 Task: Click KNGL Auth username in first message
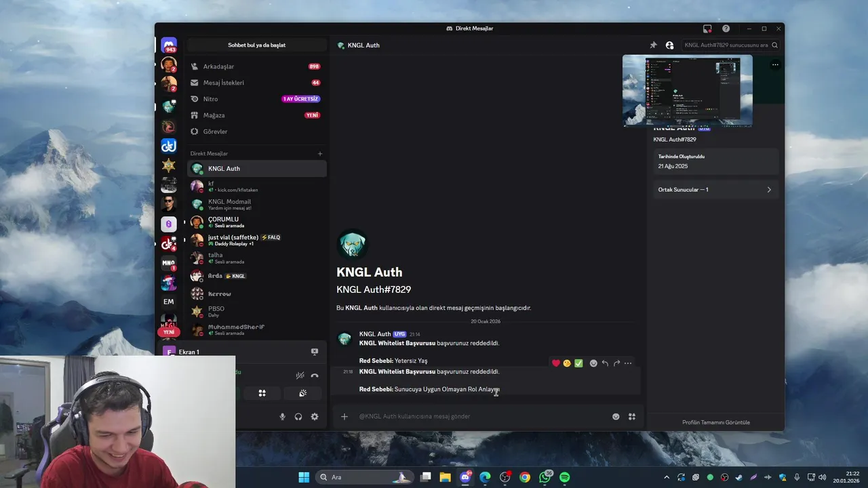point(375,334)
